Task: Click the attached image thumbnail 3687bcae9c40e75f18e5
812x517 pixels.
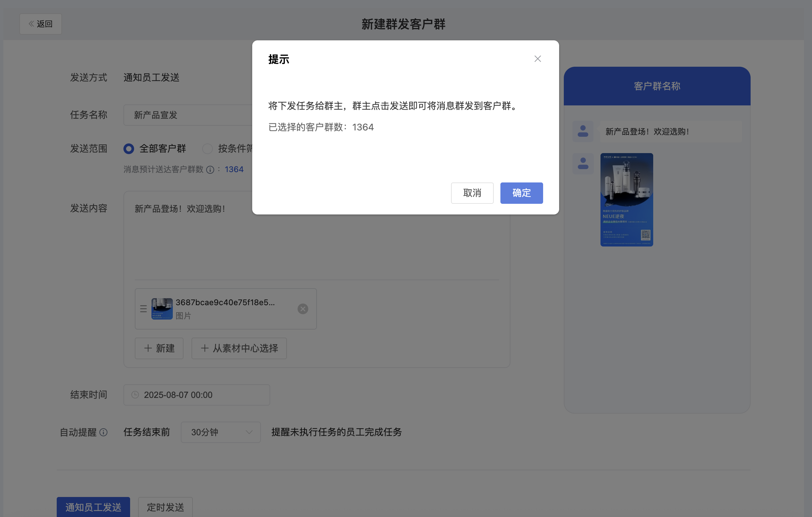Action: [162, 309]
